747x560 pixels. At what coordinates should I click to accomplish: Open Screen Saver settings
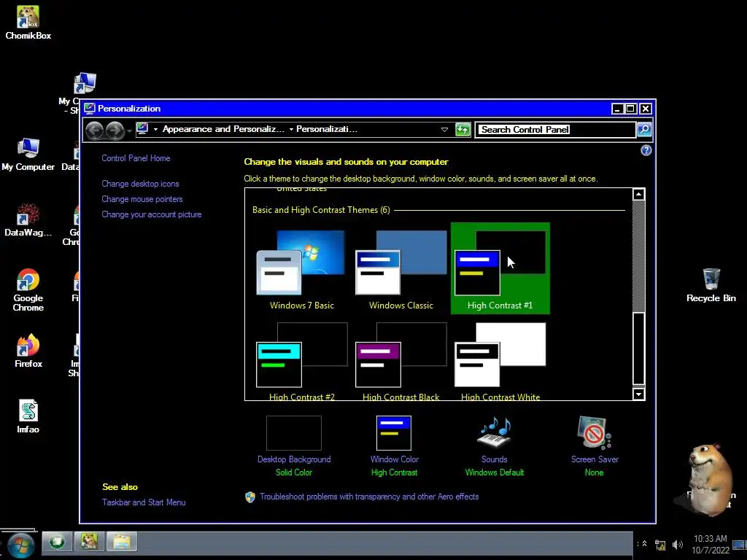point(595,446)
